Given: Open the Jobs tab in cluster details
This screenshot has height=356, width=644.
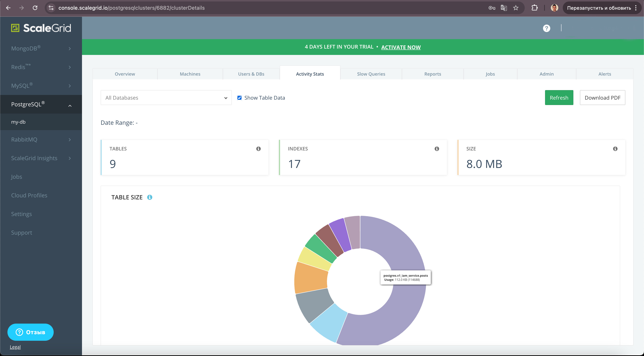Looking at the screenshot, I should click(490, 74).
